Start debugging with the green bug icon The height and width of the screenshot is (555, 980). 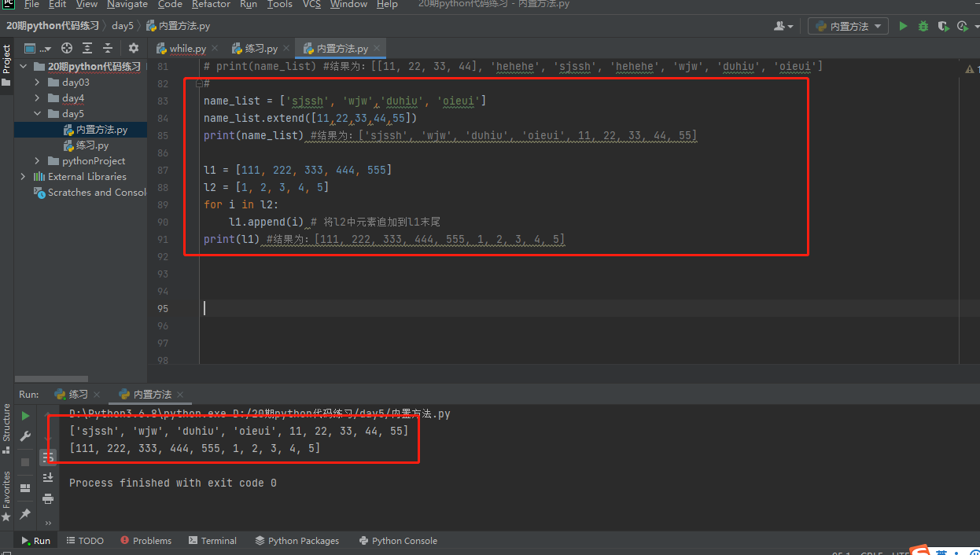[923, 26]
